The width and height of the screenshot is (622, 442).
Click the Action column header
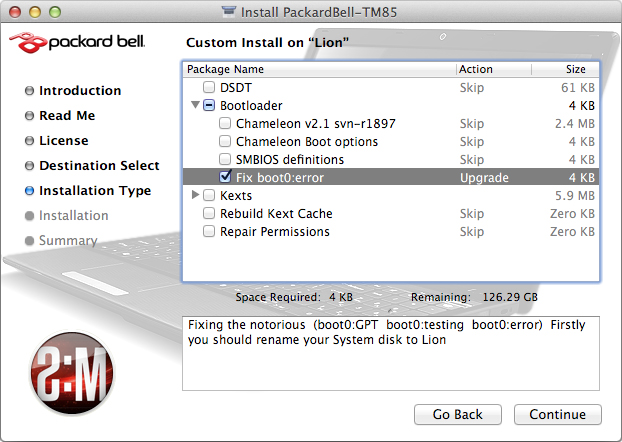pos(493,69)
